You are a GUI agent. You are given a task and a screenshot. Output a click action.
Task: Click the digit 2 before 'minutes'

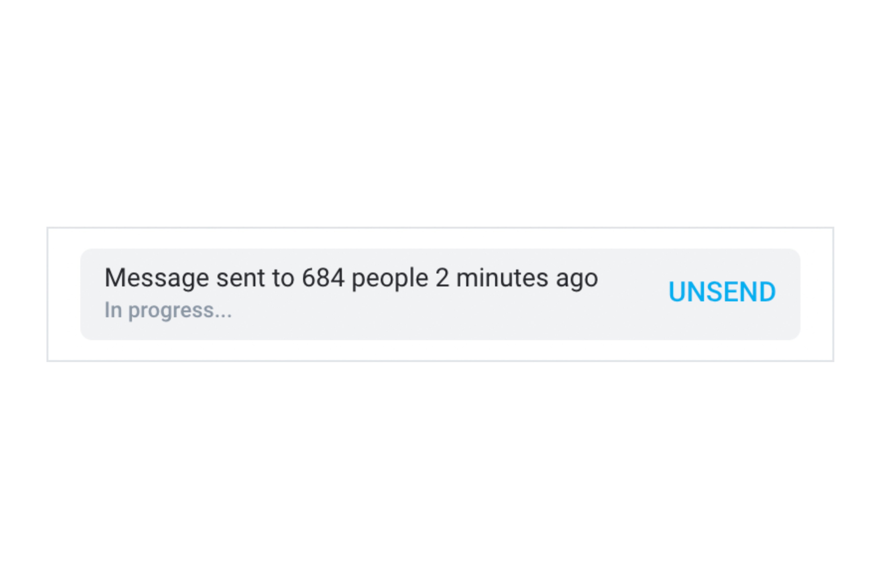tap(442, 278)
